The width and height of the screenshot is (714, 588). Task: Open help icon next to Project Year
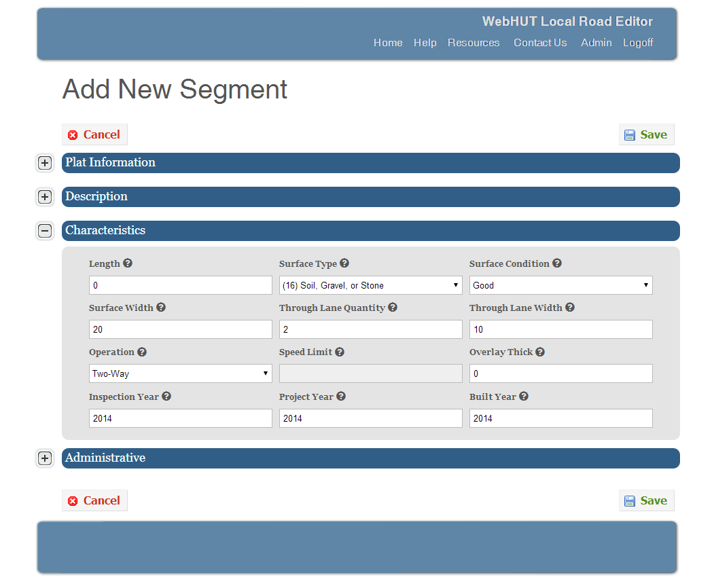(341, 396)
